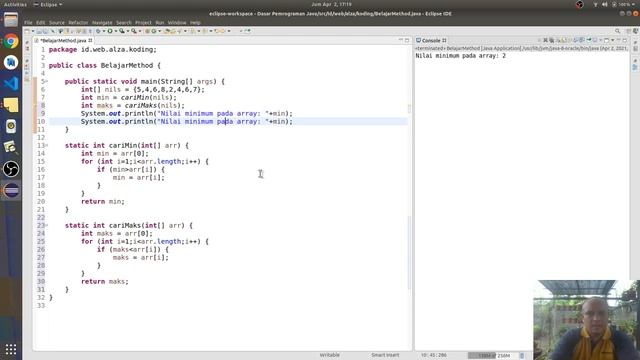Click line 7 'int min = cariMin(nils);'

tap(129, 98)
